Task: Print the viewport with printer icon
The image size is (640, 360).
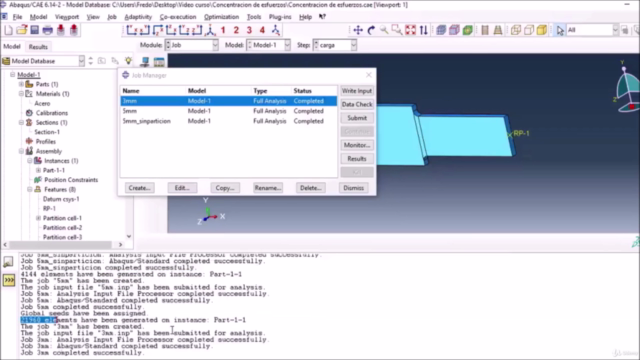Action: coord(48,30)
